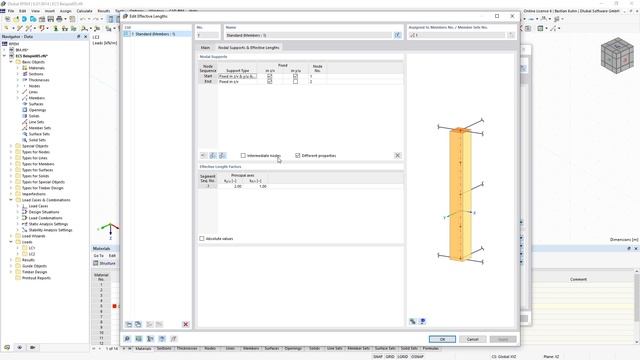Image resolution: width=640 pixels, height=360 pixels.
Task: Click the Name input field of the dialog
Action: 308,36
